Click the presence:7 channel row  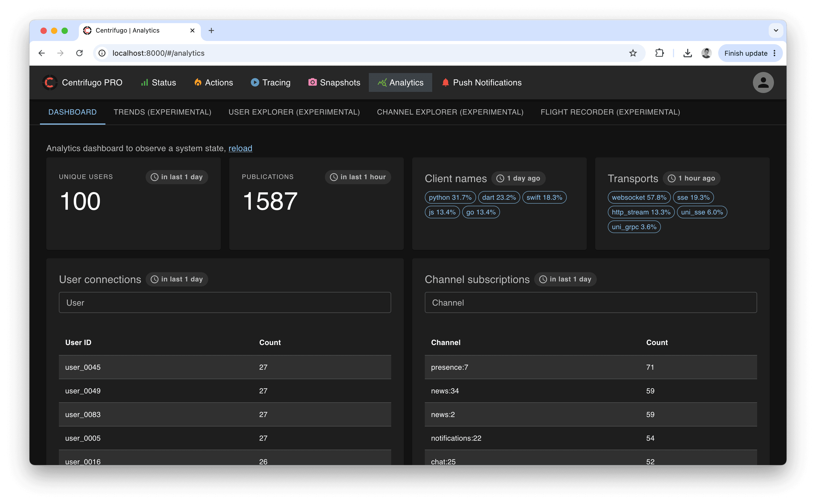coord(590,367)
